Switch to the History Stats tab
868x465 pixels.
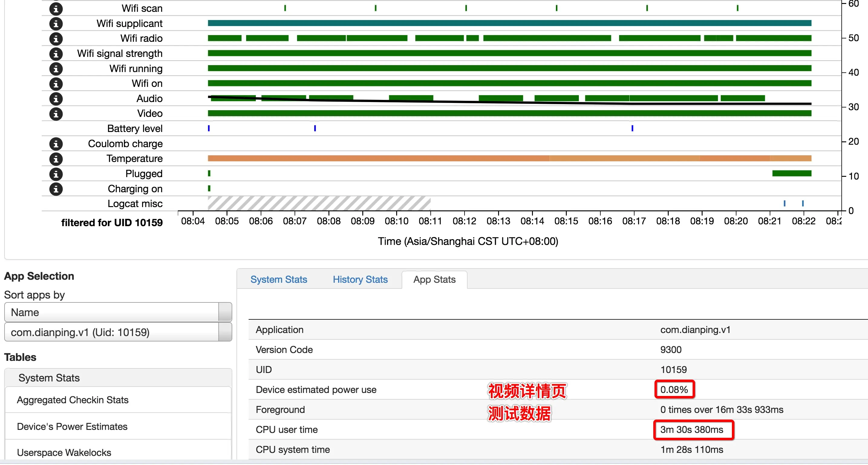coord(360,279)
